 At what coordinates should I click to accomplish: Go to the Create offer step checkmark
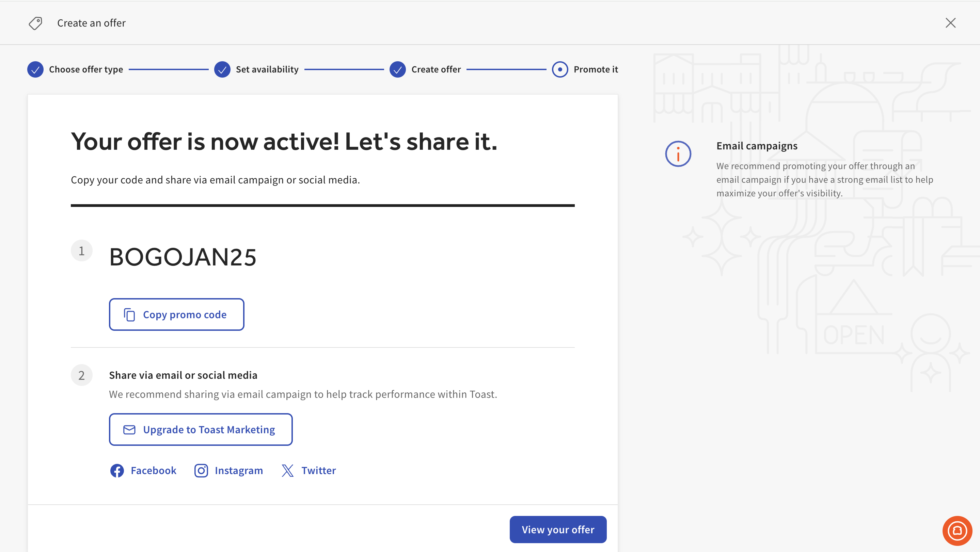398,69
